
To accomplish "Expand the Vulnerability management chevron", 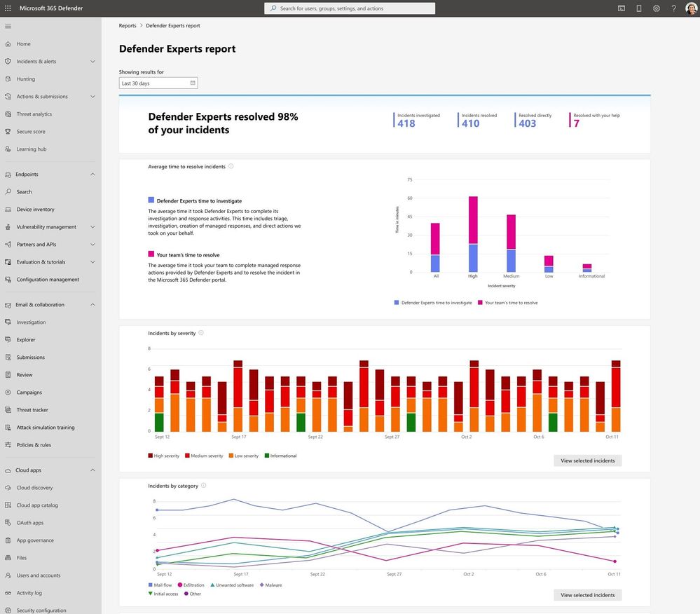I will point(92,227).
